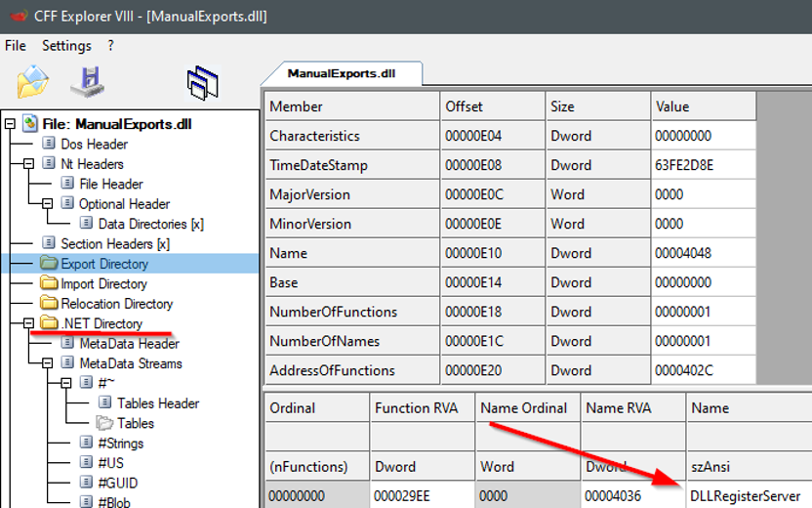
Task: Click the Import Directory folder icon
Action: point(49,283)
